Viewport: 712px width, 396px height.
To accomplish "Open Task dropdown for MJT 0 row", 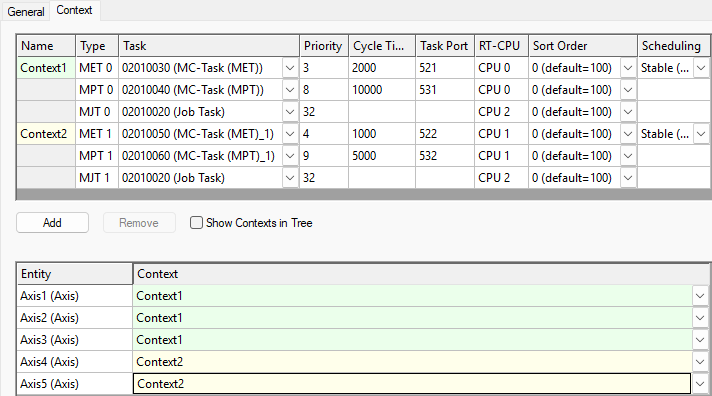I will tap(290, 112).
